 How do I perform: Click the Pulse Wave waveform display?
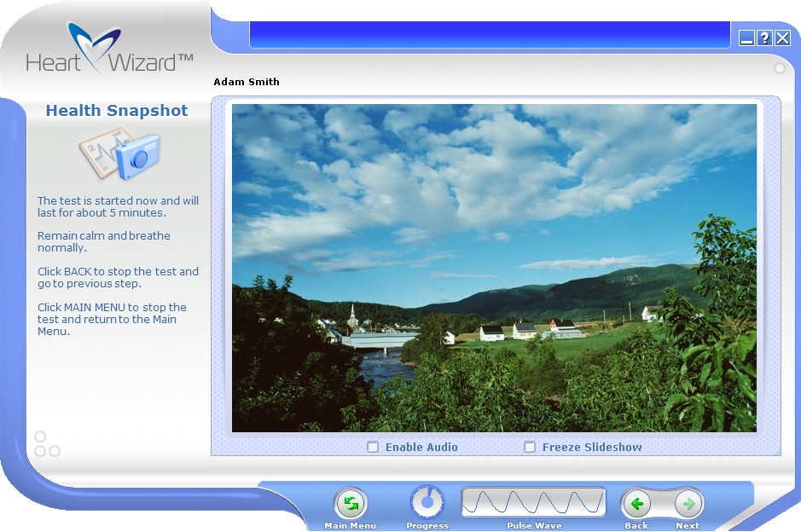coord(533,503)
